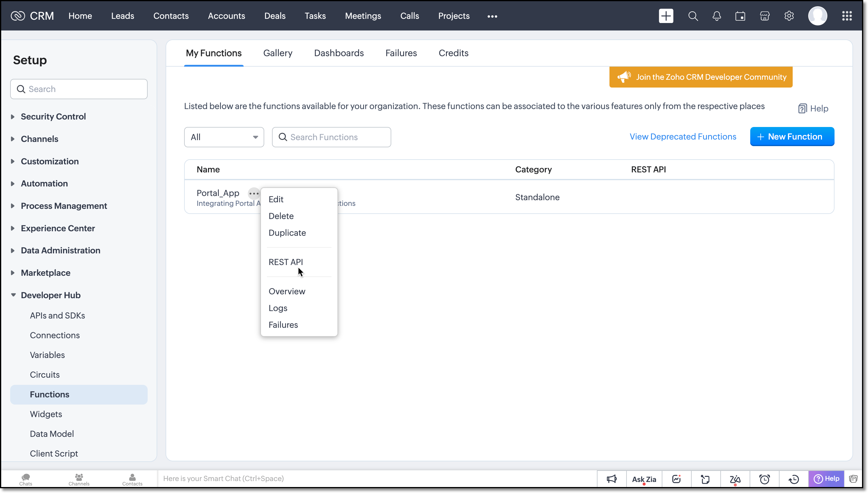The image size is (868, 493).
Task: Open View Deprecated Functions link
Action: 683,137
